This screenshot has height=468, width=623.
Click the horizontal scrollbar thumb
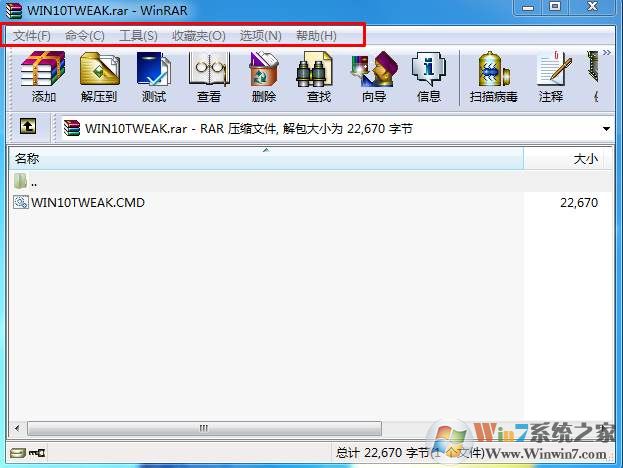(204, 428)
